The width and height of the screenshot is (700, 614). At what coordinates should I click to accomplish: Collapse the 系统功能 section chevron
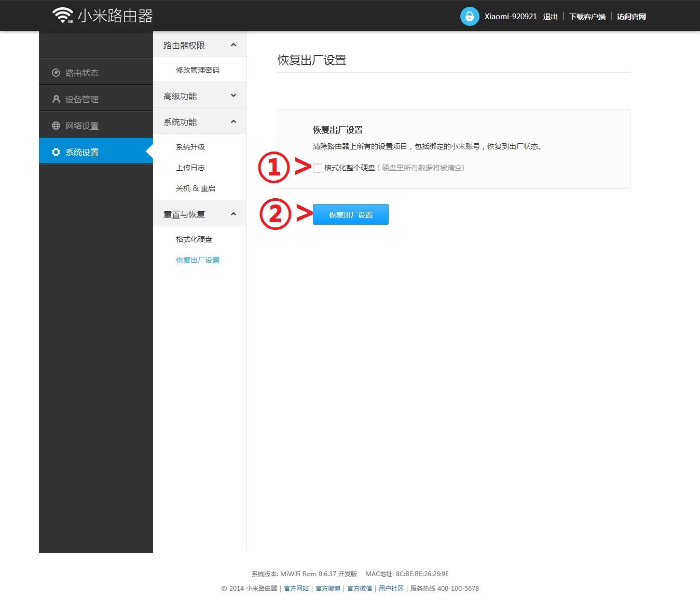[234, 122]
